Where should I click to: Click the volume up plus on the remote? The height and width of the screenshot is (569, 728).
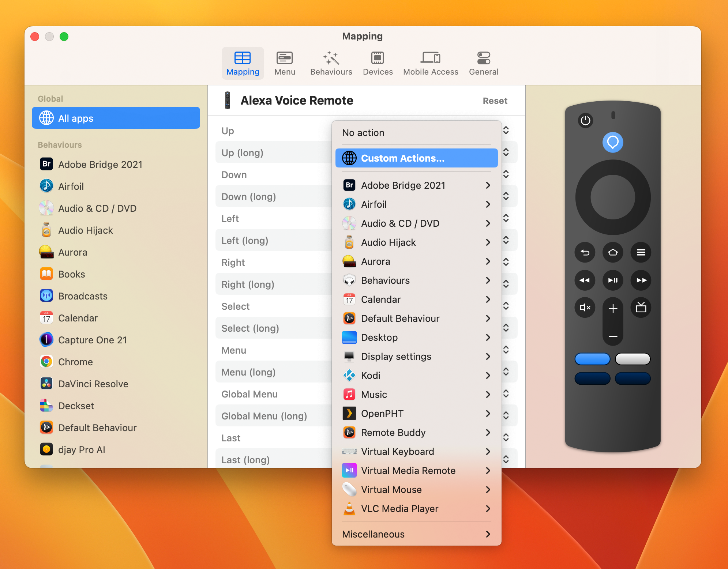click(x=613, y=309)
